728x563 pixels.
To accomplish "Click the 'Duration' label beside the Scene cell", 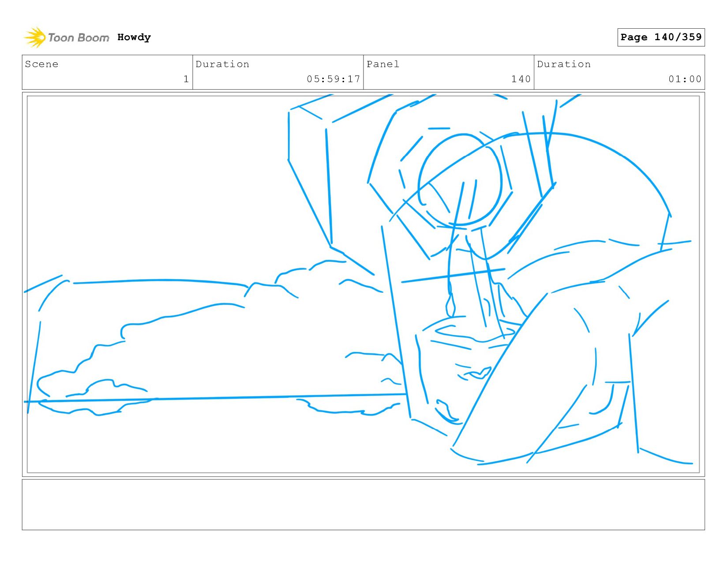I will [x=222, y=64].
